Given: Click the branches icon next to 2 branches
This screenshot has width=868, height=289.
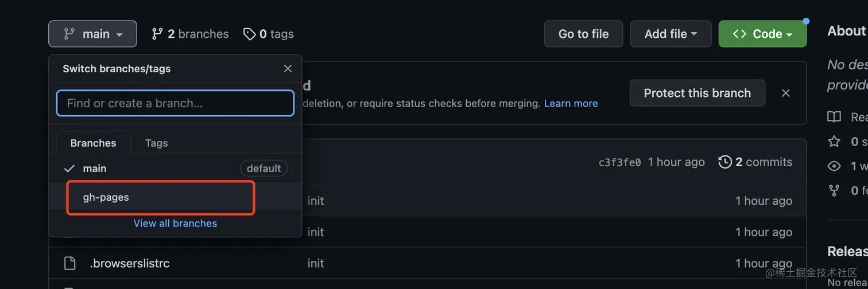Looking at the screenshot, I should (157, 34).
